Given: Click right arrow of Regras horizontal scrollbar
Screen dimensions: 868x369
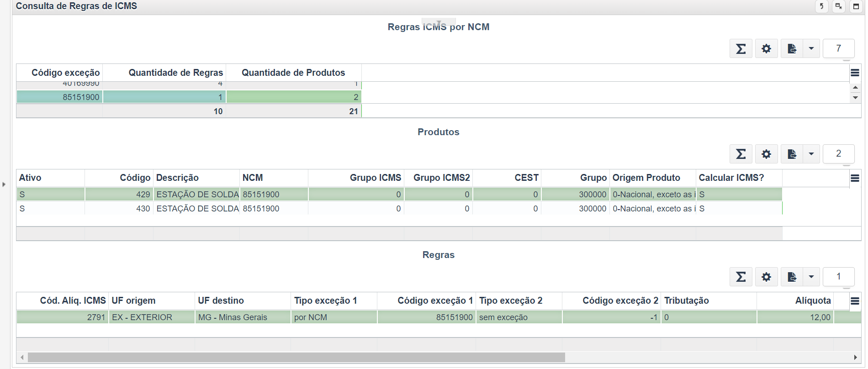Looking at the screenshot, I should tap(856, 357).
